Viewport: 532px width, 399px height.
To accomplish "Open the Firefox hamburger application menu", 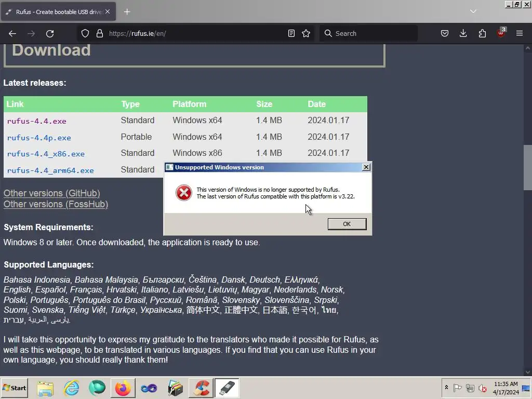I will 520,33.
